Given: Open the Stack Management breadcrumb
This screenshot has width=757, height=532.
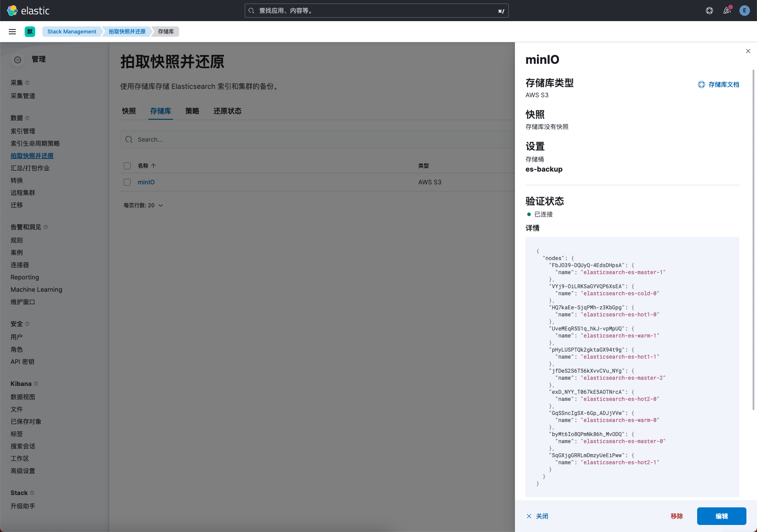Looking at the screenshot, I should [x=72, y=32].
